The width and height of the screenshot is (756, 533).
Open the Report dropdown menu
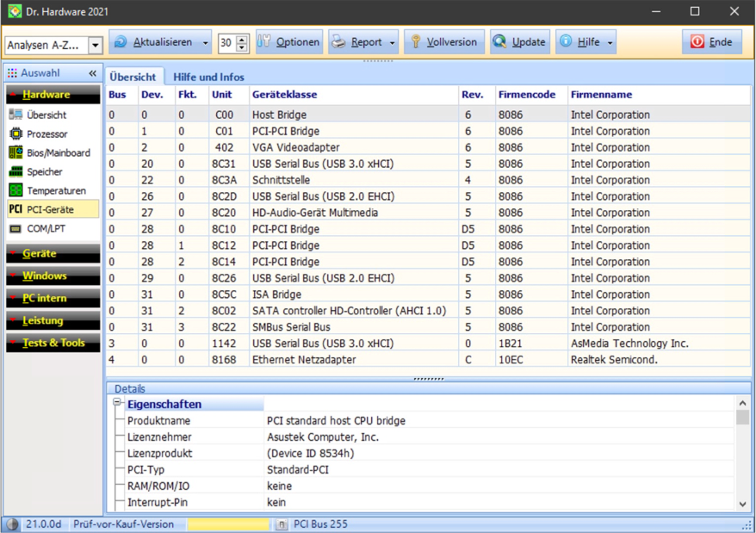click(x=393, y=42)
